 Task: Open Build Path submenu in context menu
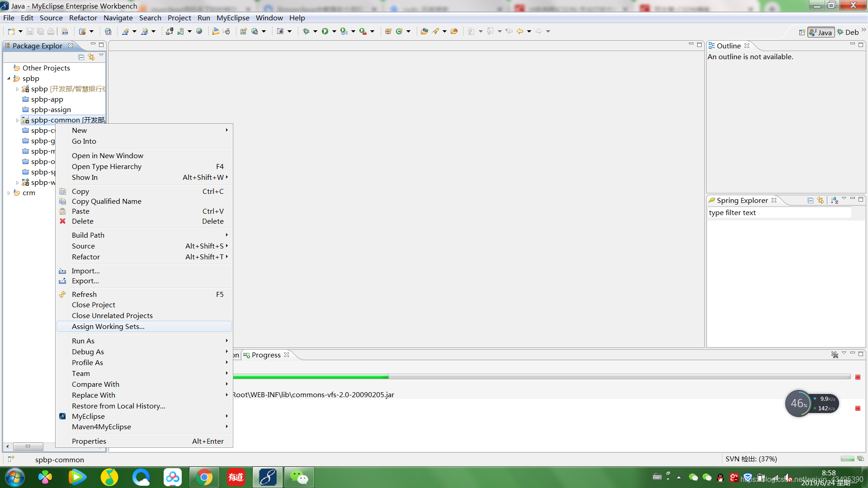point(144,235)
